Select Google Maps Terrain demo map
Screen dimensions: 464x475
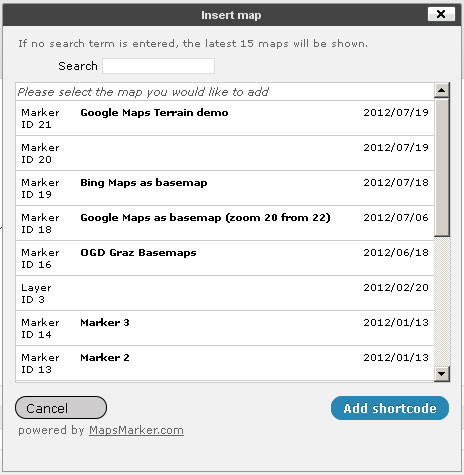click(x=225, y=118)
